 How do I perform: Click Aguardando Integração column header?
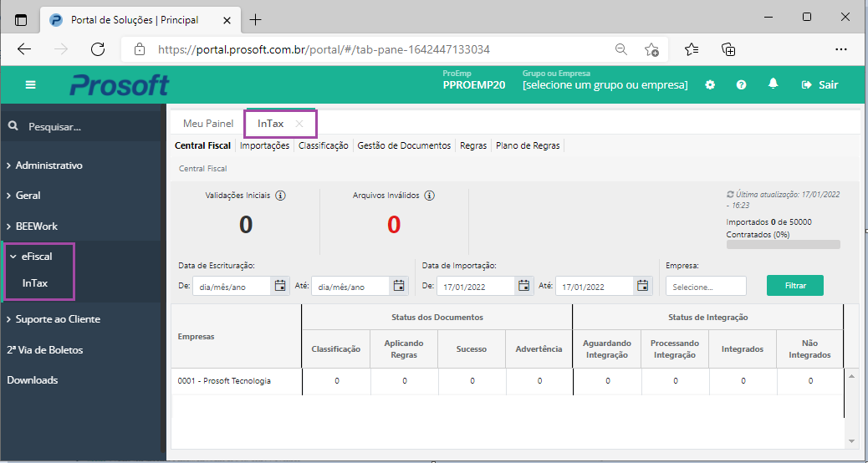coord(607,349)
